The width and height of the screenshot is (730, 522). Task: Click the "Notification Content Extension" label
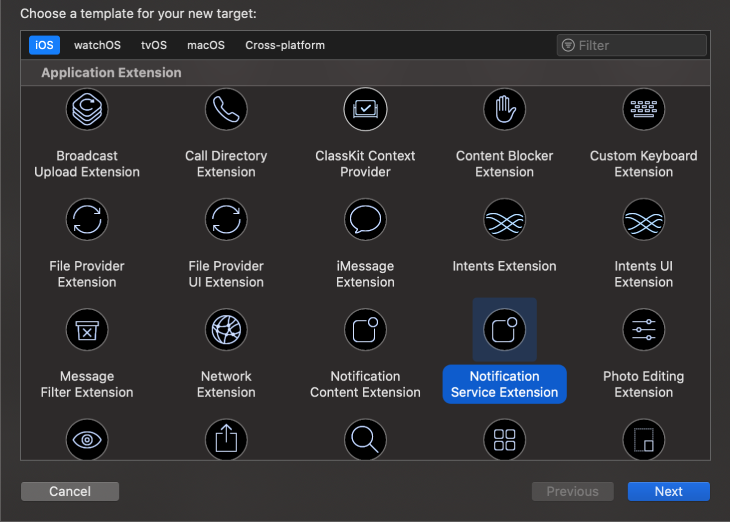coord(365,384)
